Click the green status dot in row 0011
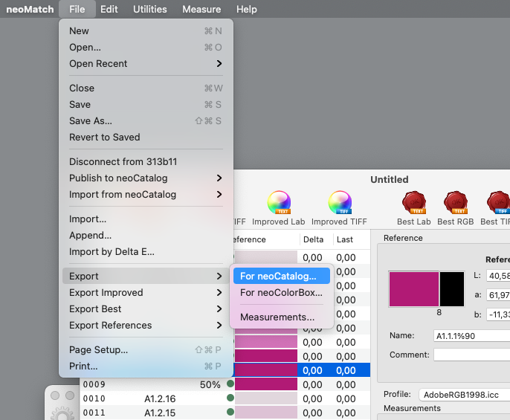 230,412
